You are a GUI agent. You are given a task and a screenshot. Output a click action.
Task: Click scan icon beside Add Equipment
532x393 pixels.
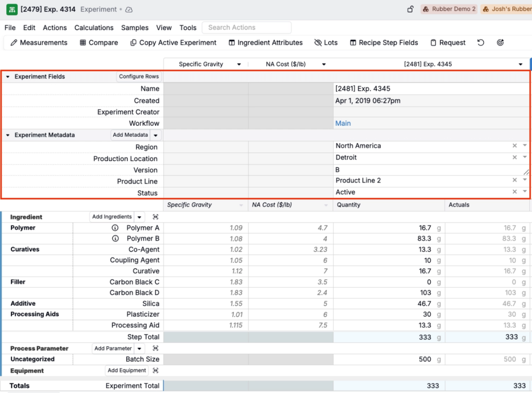[155, 371]
